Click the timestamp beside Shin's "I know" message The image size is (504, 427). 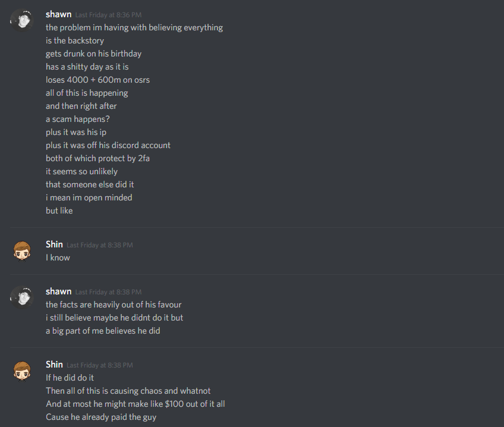click(100, 245)
